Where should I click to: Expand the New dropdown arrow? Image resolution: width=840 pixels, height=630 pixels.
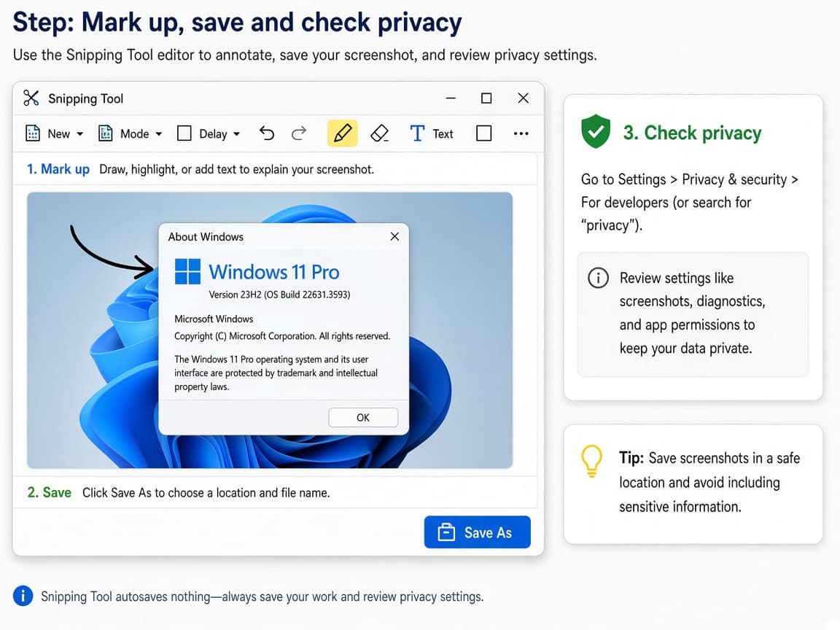[x=79, y=134]
